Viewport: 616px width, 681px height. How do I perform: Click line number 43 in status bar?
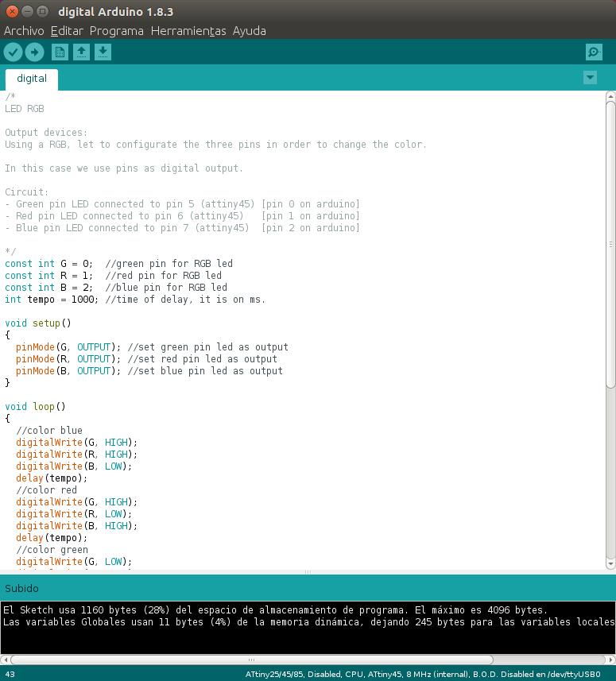pyautogui.click(x=10, y=674)
